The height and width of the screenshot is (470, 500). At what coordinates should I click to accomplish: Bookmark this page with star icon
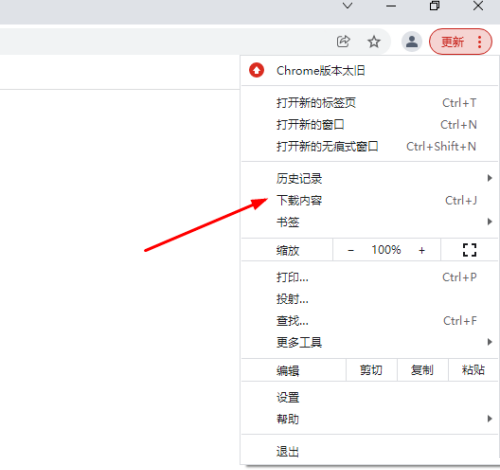[x=374, y=42]
